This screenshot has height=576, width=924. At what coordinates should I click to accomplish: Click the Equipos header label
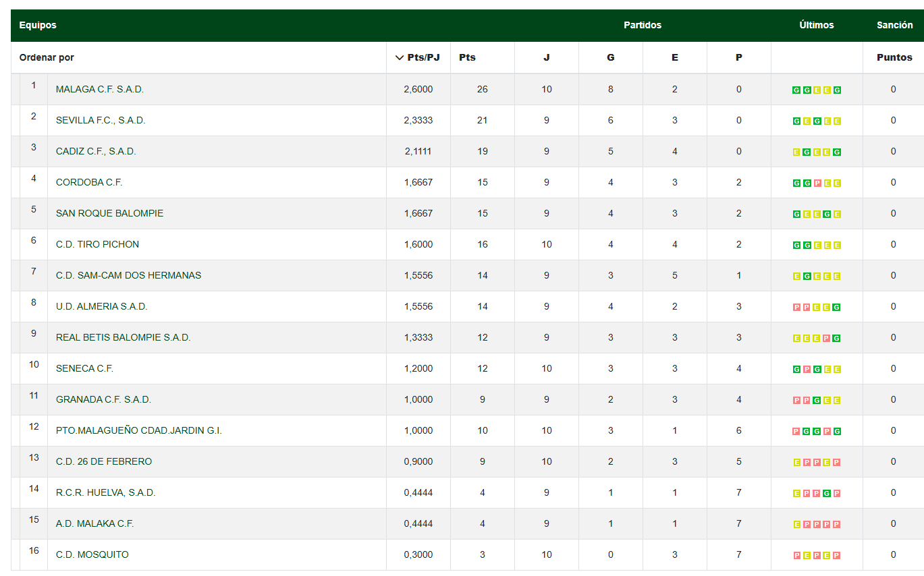click(38, 25)
